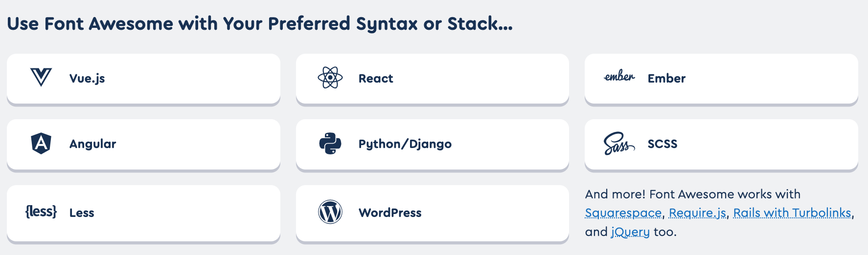This screenshot has height=255, width=868.
Task: Click the Angular shield logo icon
Action: (41, 143)
